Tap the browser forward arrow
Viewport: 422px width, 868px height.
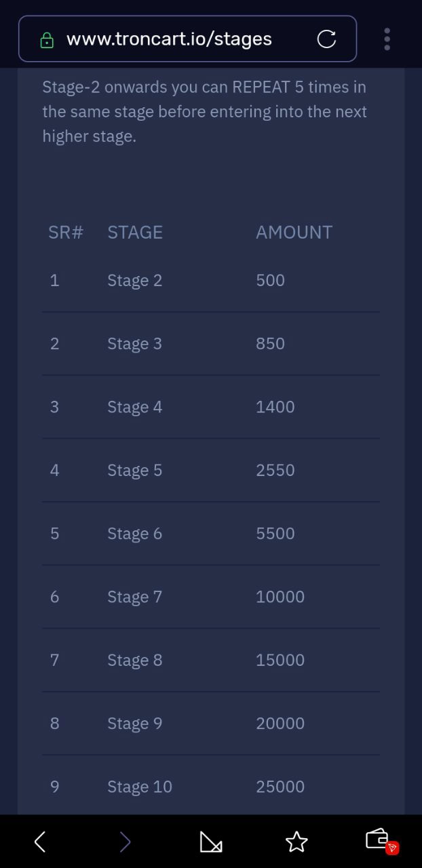tap(125, 842)
